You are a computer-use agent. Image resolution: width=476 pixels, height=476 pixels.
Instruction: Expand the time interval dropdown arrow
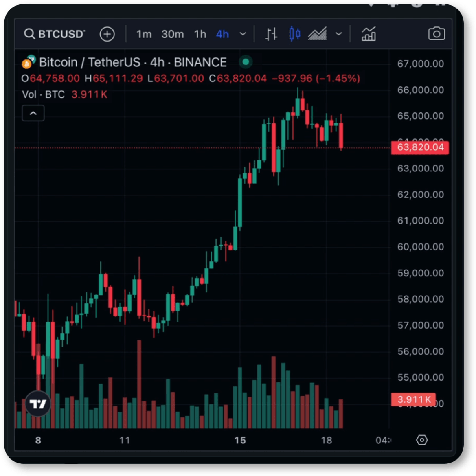click(x=243, y=34)
